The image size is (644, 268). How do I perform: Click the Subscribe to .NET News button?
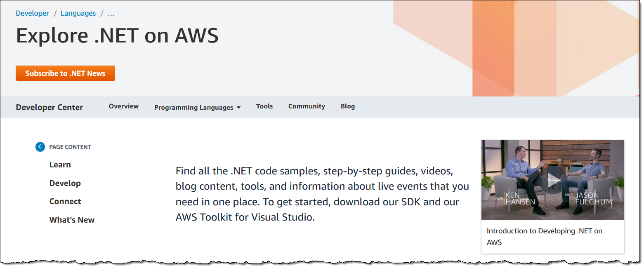65,73
